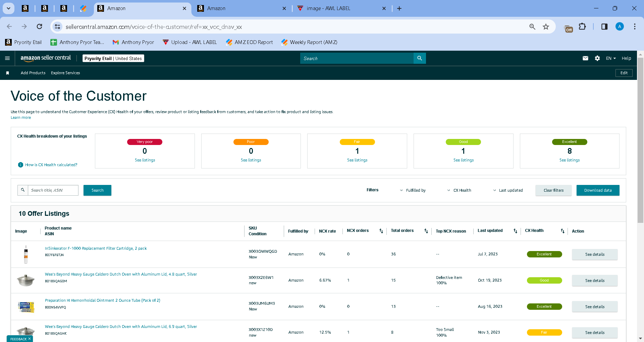Open See details for Preparation H Ointment
The width and height of the screenshot is (644, 342).
point(595,307)
